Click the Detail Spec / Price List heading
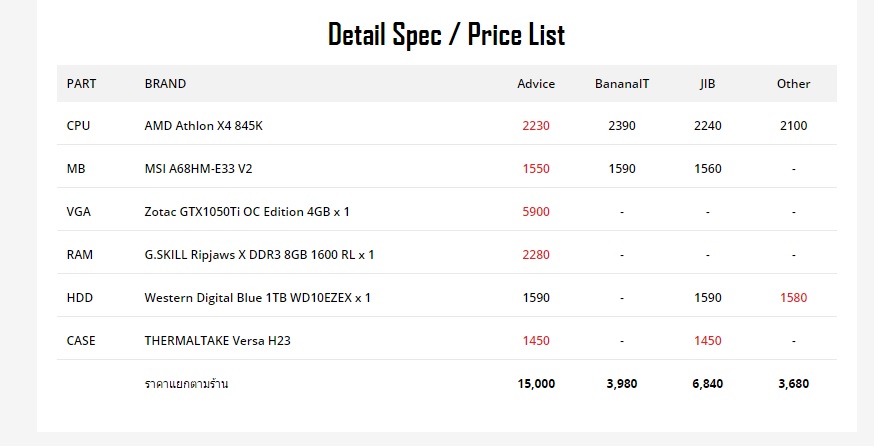Screen dimensions: 874x446 pos(446,36)
